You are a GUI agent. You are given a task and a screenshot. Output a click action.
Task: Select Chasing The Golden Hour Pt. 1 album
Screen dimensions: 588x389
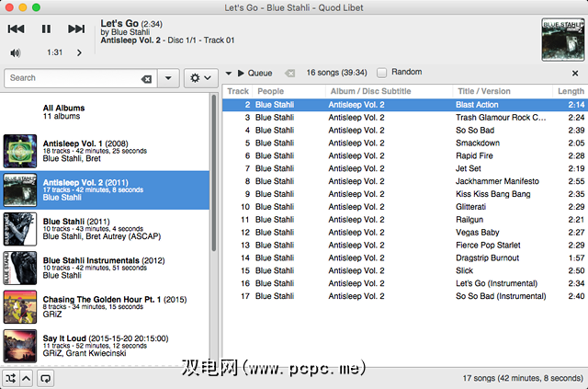pos(105,307)
